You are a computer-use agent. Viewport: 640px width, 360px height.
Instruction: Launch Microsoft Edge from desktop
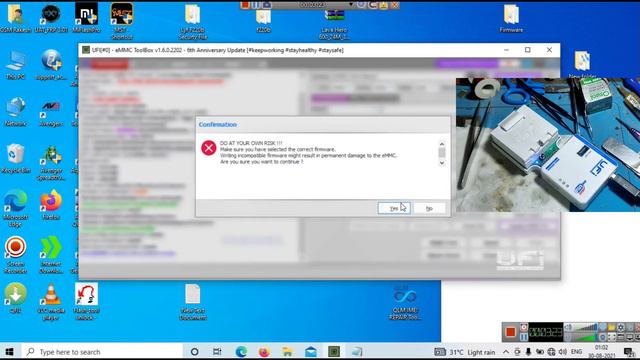(x=16, y=208)
